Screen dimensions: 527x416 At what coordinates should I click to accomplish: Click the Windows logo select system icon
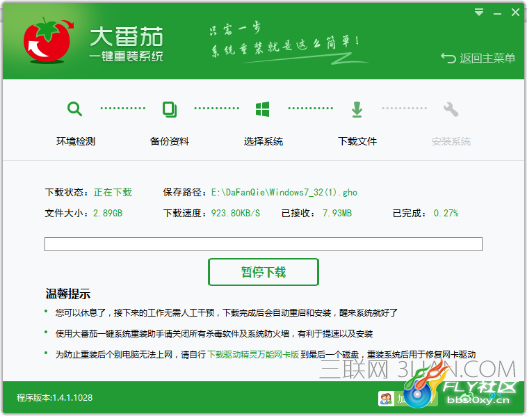[x=262, y=109]
